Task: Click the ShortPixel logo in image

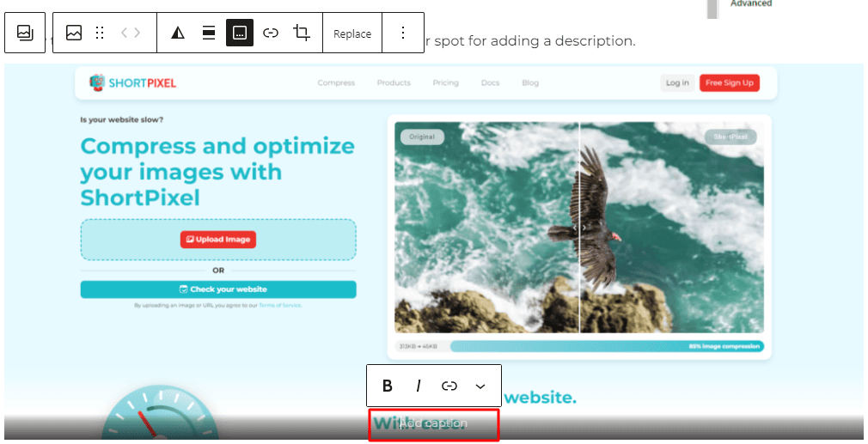Action: point(133,83)
